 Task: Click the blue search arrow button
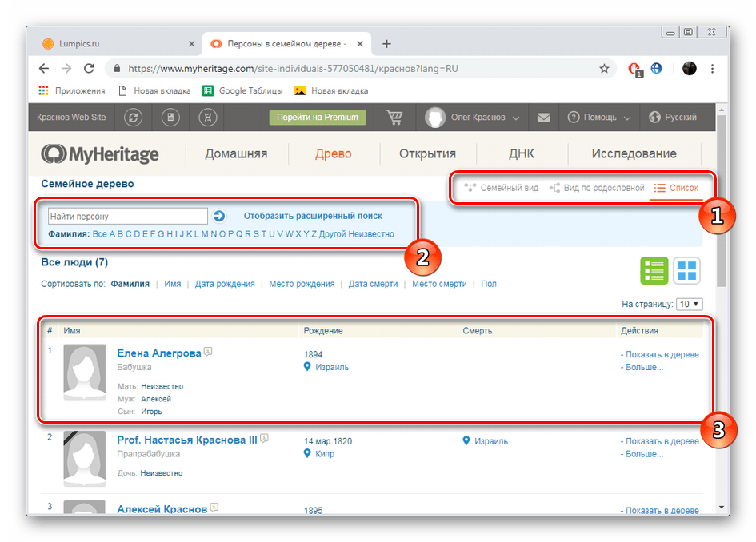point(219,216)
